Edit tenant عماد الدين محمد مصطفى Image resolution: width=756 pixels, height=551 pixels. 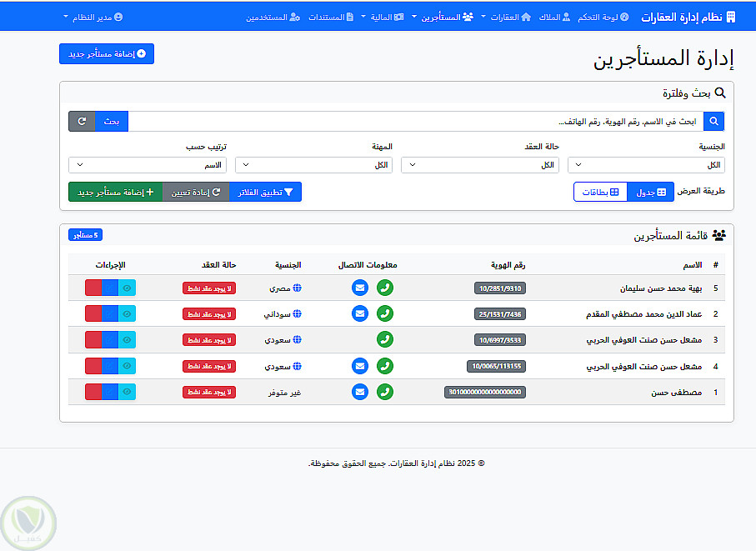110,313
